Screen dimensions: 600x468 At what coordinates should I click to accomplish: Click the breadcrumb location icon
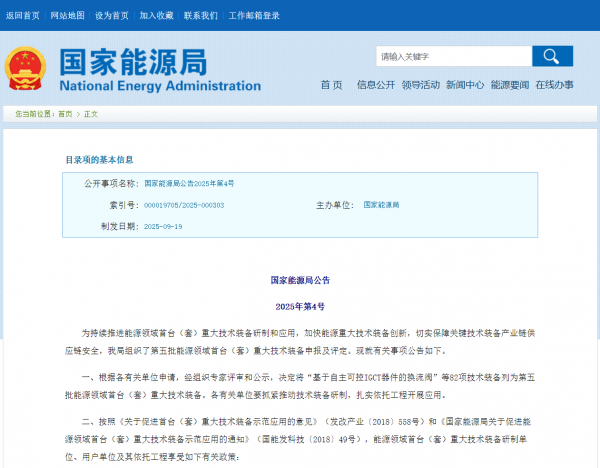tap(10, 115)
